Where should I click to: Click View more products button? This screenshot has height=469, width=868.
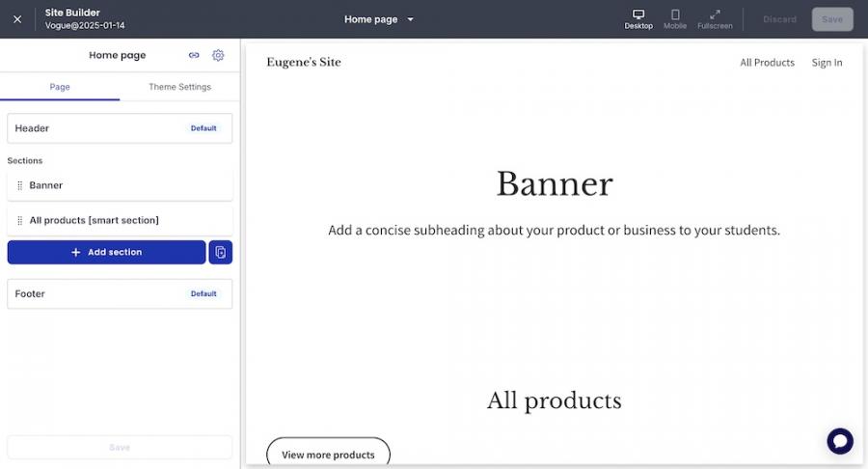(328, 455)
